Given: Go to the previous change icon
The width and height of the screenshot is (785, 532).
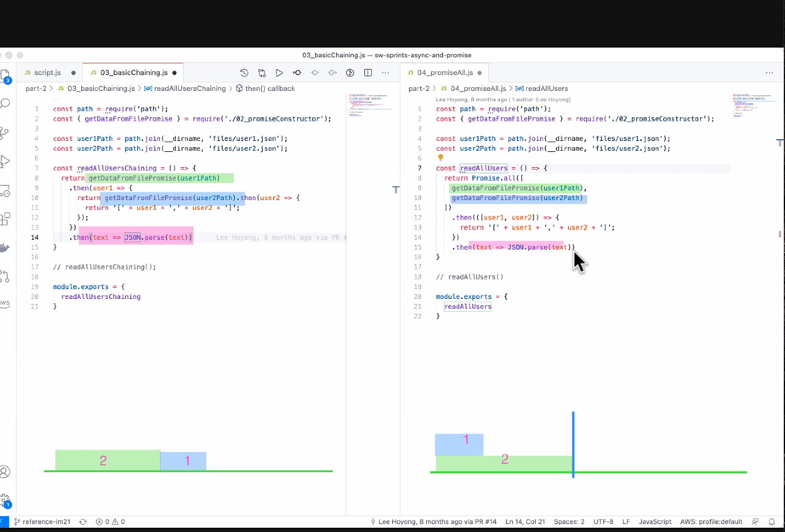Looking at the screenshot, I should coord(315,73).
